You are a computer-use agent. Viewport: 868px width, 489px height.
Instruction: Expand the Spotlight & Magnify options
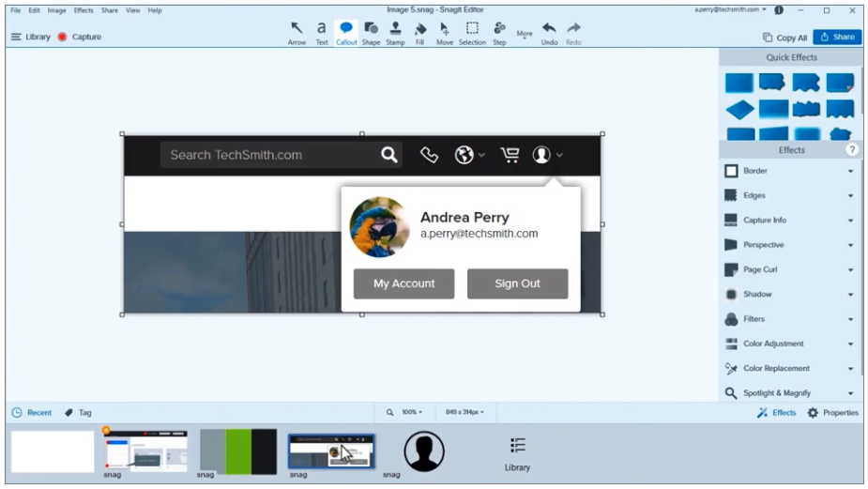(850, 393)
